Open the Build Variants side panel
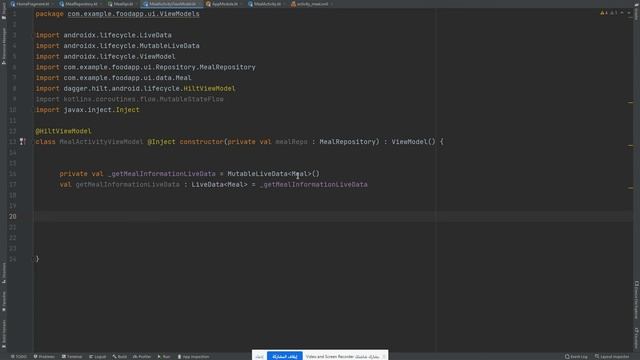The width and height of the screenshot is (640, 360). tap(4, 333)
